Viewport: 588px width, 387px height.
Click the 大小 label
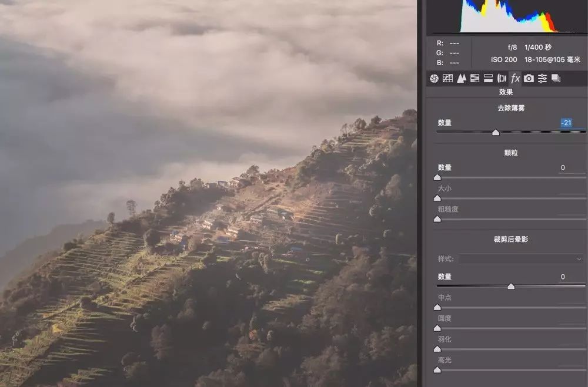pos(445,189)
